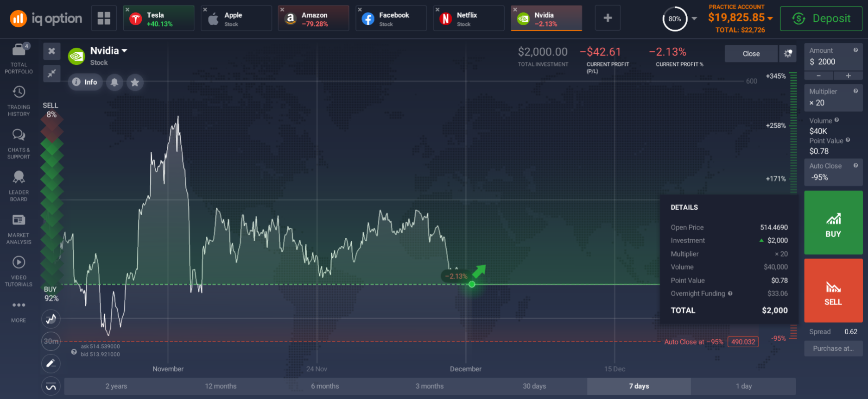Open the Nvidia asset selector dropdown
This screenshot has height=399, width=868.
(x=108, y=51)
